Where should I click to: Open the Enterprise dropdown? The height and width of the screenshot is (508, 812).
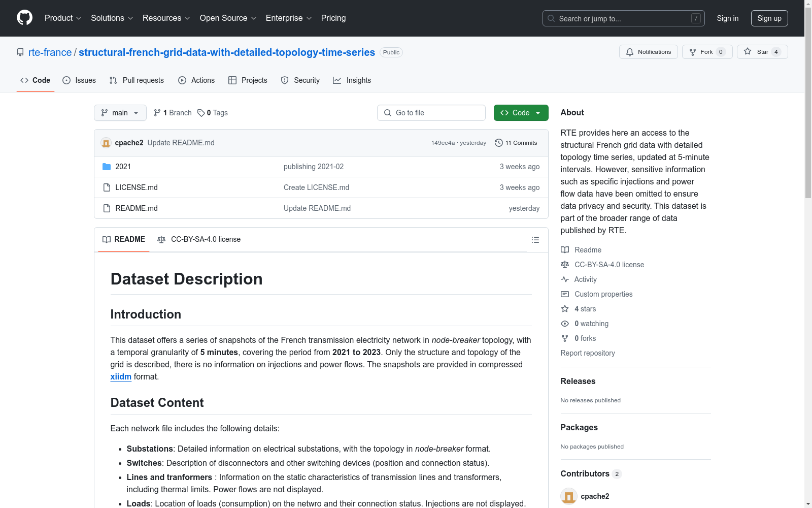tap(289, 18)
